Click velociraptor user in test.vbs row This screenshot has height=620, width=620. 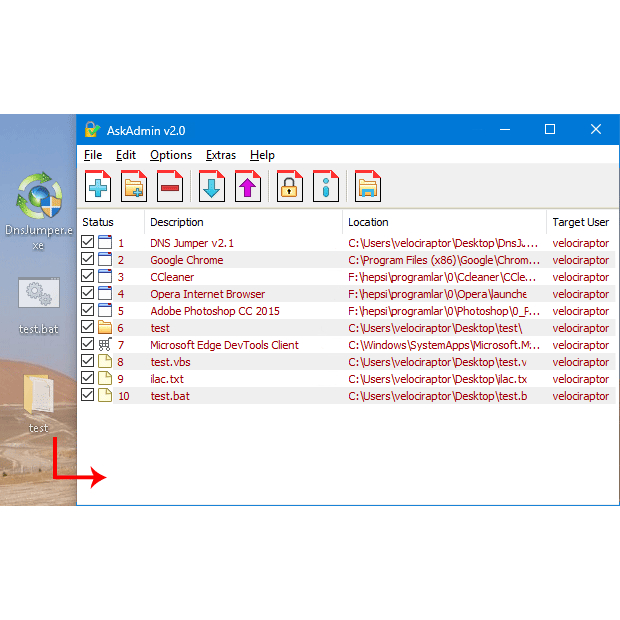coord(580,362)
